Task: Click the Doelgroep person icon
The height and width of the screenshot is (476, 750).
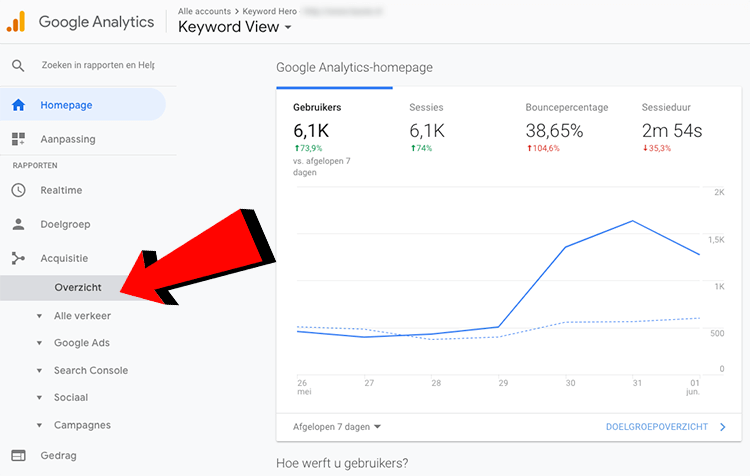Action: pos(18,224)
